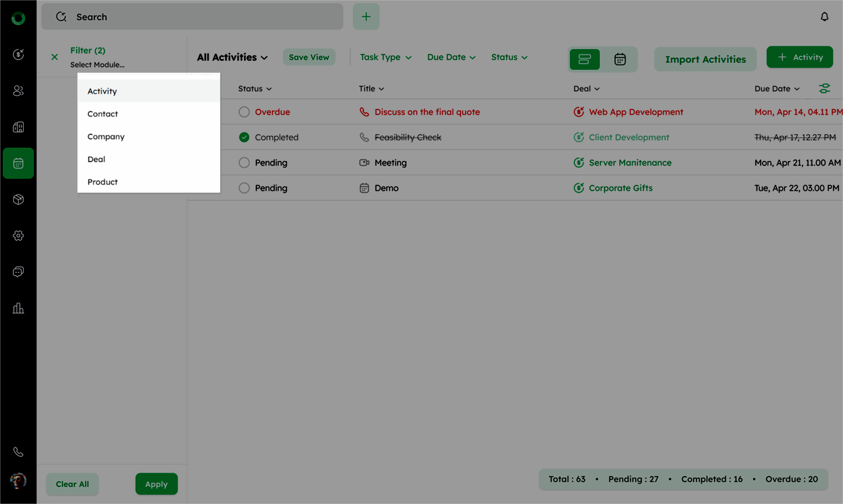Open the Companies building icon in sidebar
The image size is (843, 504).
tap(18, 127)
